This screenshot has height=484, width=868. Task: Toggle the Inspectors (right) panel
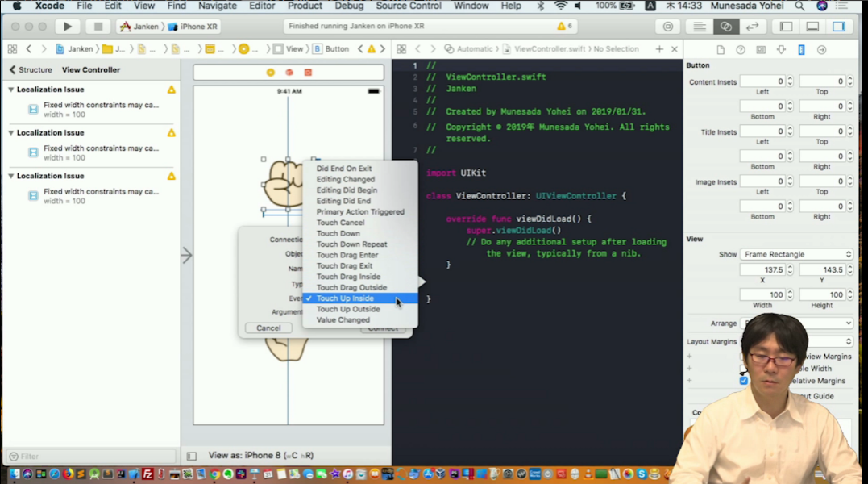click(x=839, y=27)
